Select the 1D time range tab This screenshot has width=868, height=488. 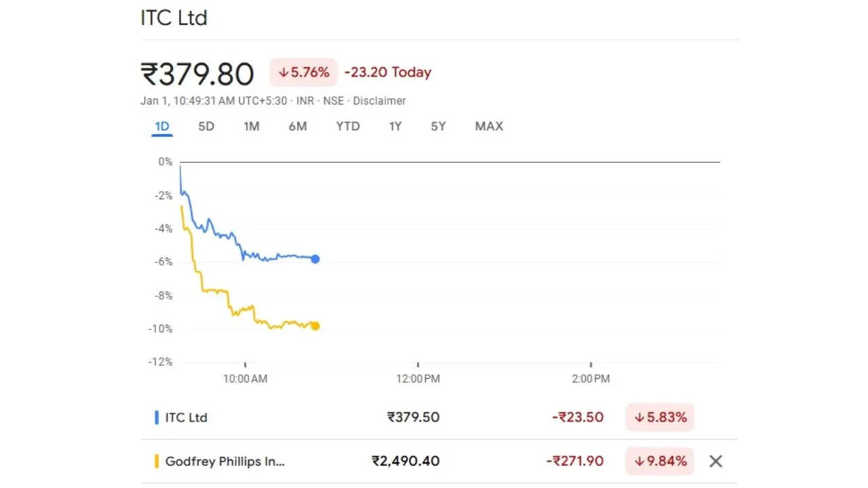point(162,127)
